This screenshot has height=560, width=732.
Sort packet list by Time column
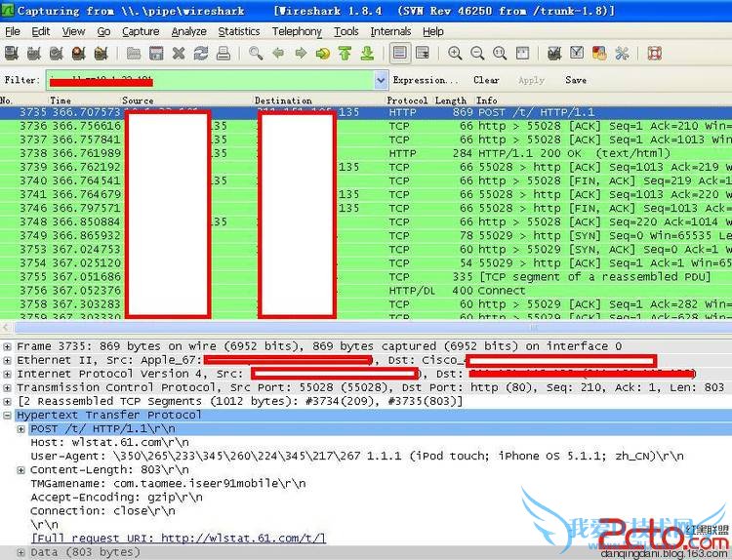pyautogui.click(x=61, y=100)
